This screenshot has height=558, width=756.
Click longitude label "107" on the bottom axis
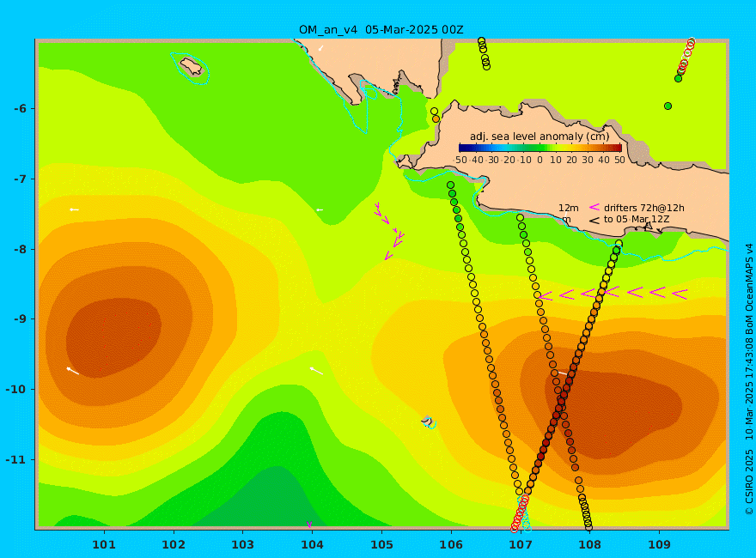521,544
